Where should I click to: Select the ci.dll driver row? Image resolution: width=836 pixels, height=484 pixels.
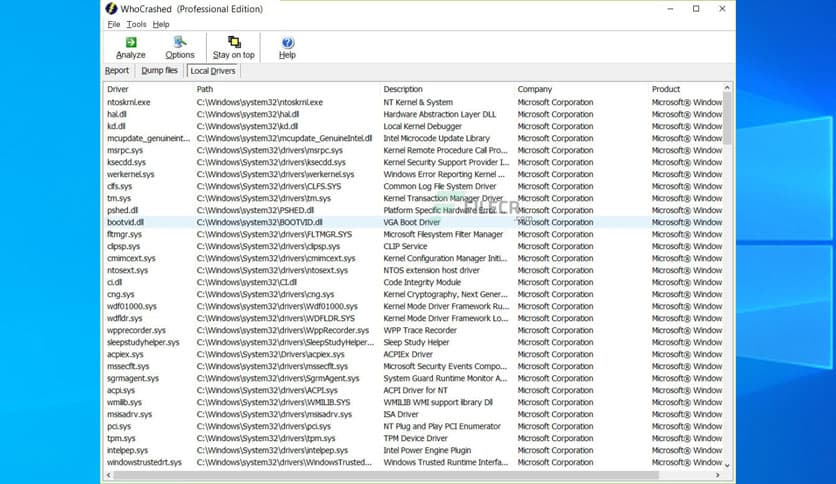pos(414,282)
